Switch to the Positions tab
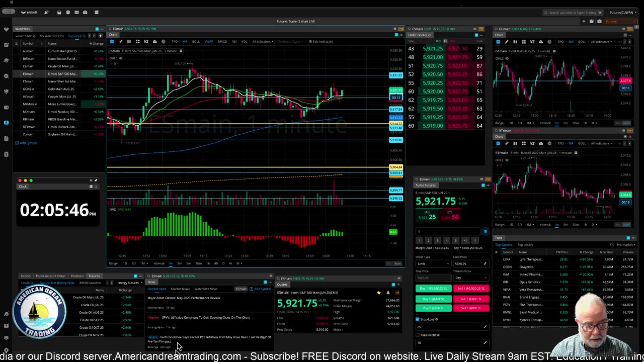Viewport: 644px width, 362px height. point(77,276)
